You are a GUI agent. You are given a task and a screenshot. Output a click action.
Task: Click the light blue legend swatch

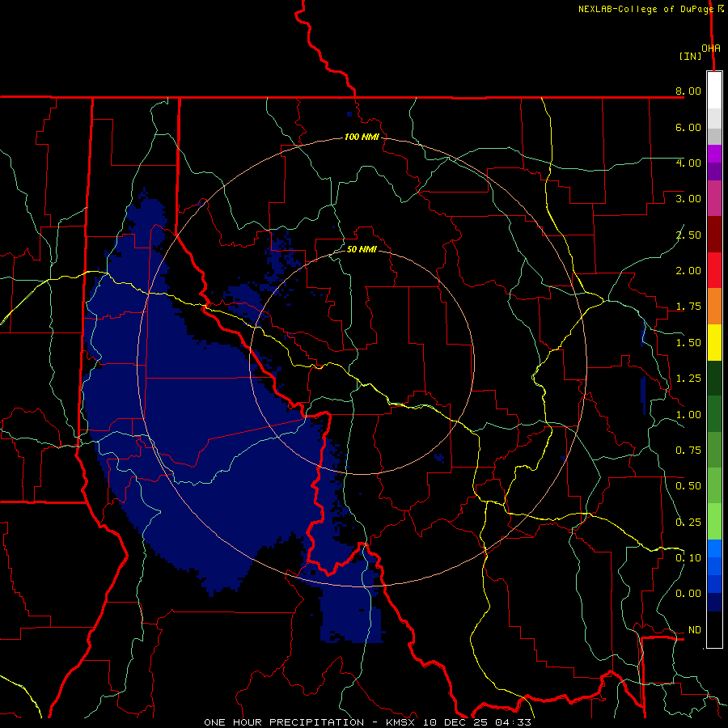coord(714,548)
